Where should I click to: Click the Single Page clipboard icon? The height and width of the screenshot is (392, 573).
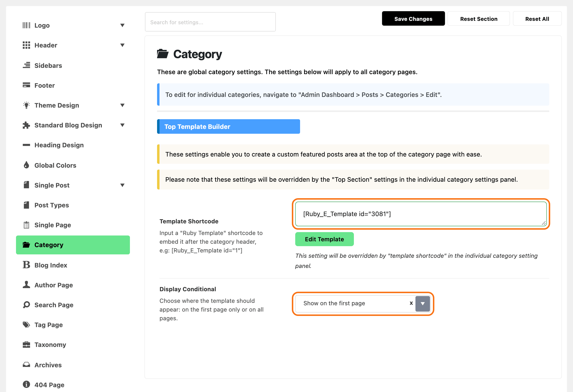26,225
